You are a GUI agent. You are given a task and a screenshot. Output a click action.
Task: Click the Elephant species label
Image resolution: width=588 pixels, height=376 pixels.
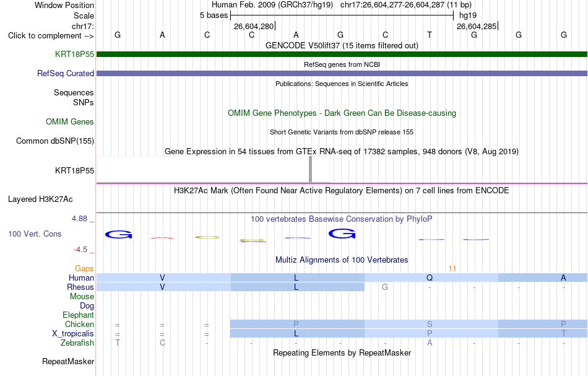point(78,315)
